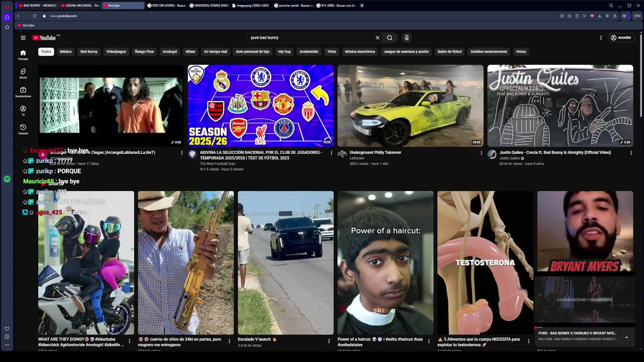Select the Balón de fútbol chip
Screen dimensions: 644x362
click(x=449, y=51)
